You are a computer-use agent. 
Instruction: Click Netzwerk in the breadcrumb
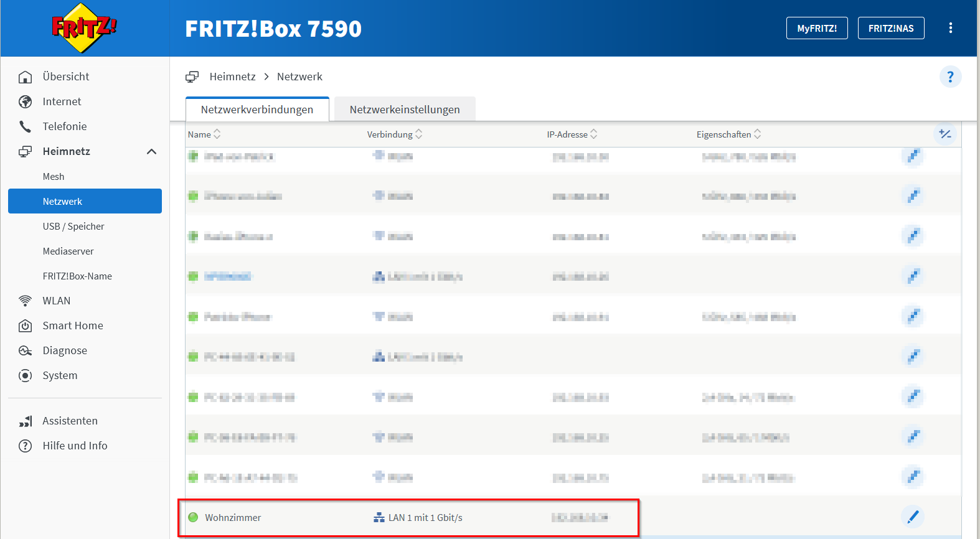[299, 77]
